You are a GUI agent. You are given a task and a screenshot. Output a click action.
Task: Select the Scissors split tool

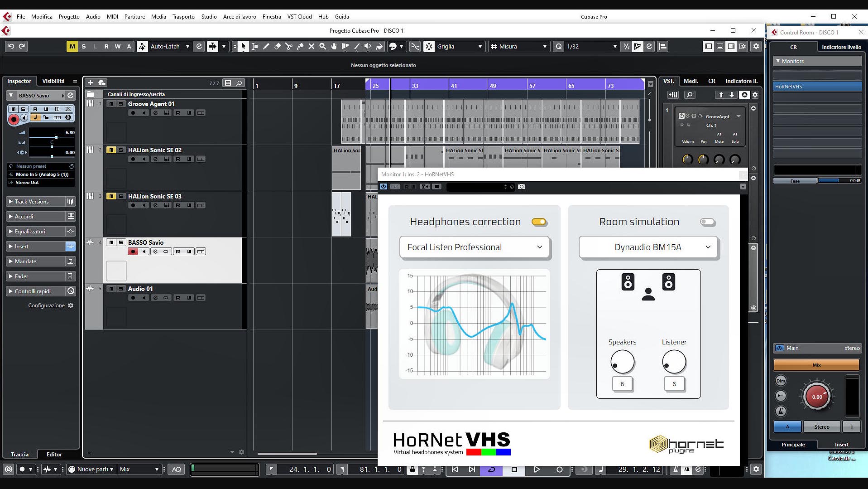[288, 46]
